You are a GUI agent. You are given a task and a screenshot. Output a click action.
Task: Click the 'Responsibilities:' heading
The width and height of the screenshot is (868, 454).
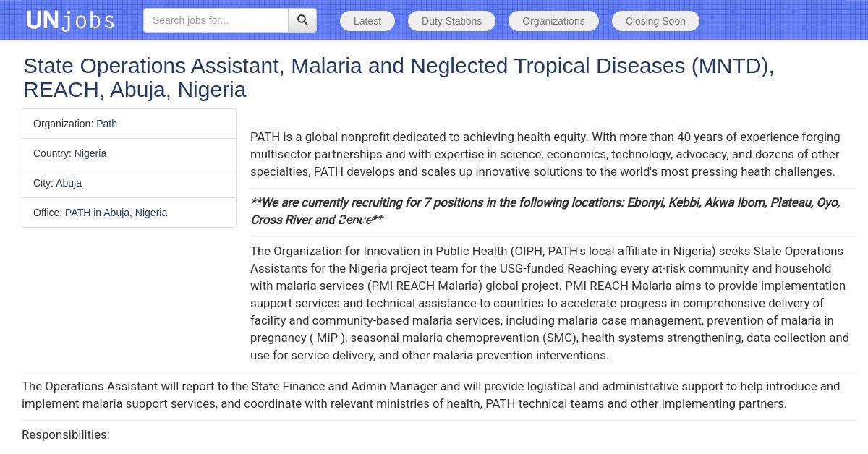66,434
